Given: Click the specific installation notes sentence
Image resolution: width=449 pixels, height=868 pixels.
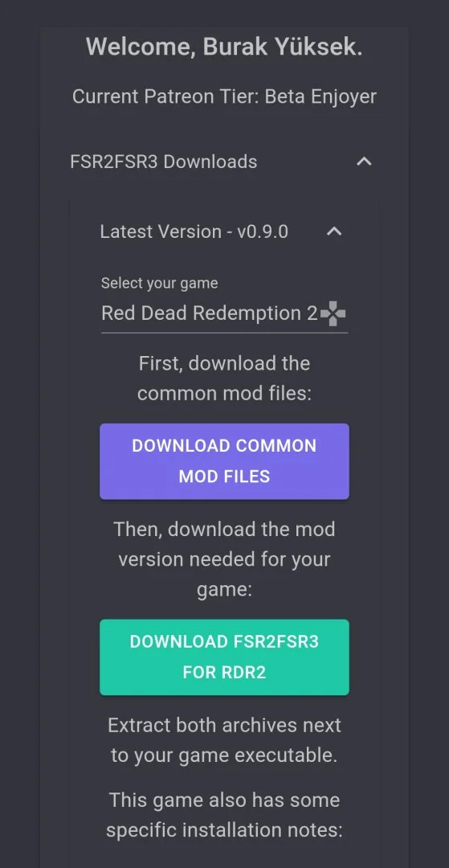Looking at the screenshot, I should click(x=224, y=815).
